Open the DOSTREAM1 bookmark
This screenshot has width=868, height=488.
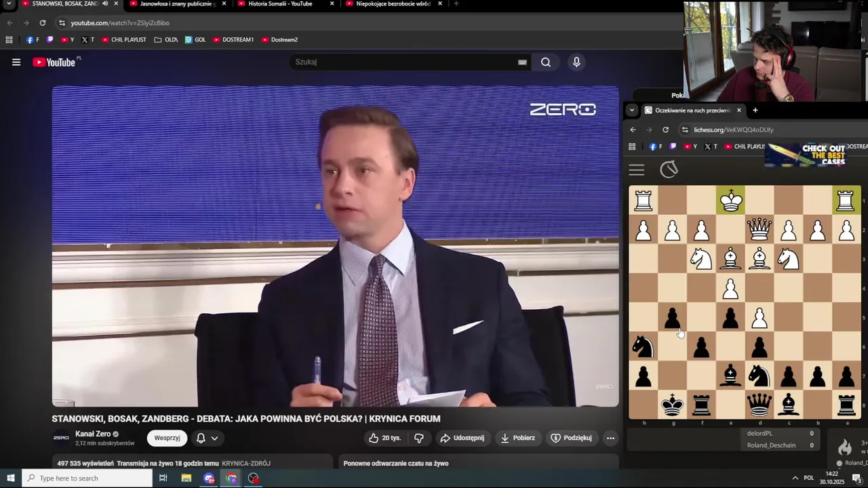233,40
